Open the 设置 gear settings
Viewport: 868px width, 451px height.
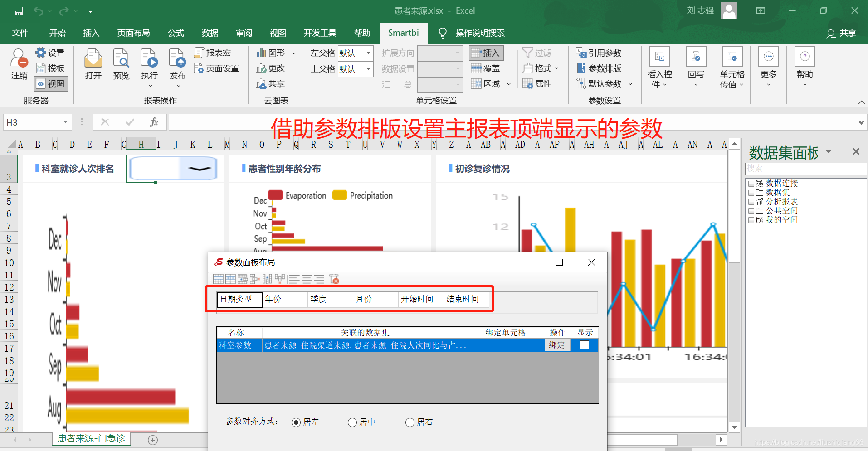[x=50, y=53]
